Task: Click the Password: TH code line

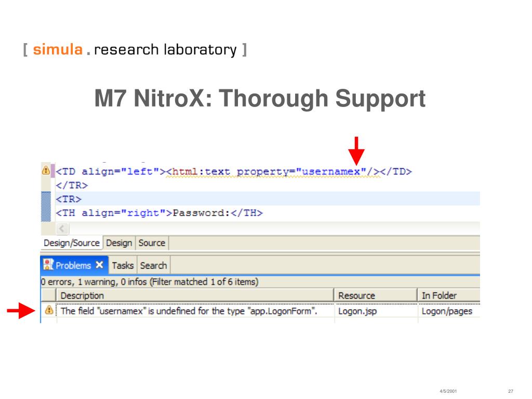Action: (x=159, y=212)
